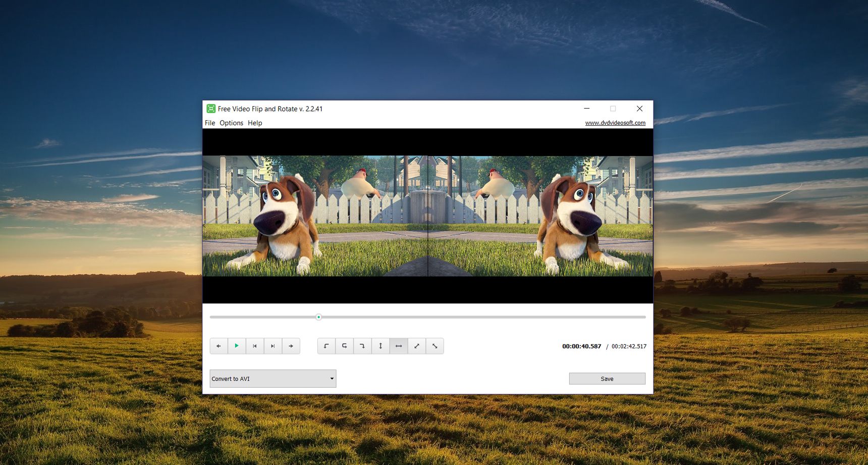This screenshot has width=868, height=465.
Task: Click the current time 00:00:40.587
Action: point(582,346)
